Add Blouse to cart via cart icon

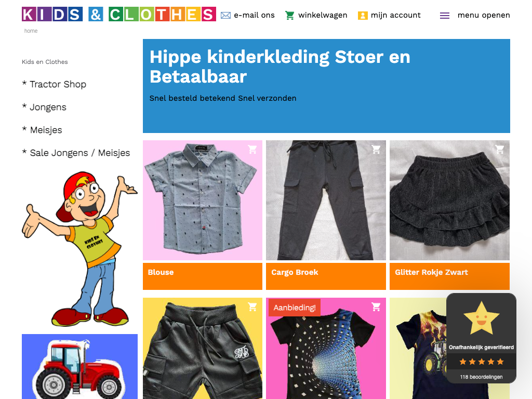pos(252,149)
